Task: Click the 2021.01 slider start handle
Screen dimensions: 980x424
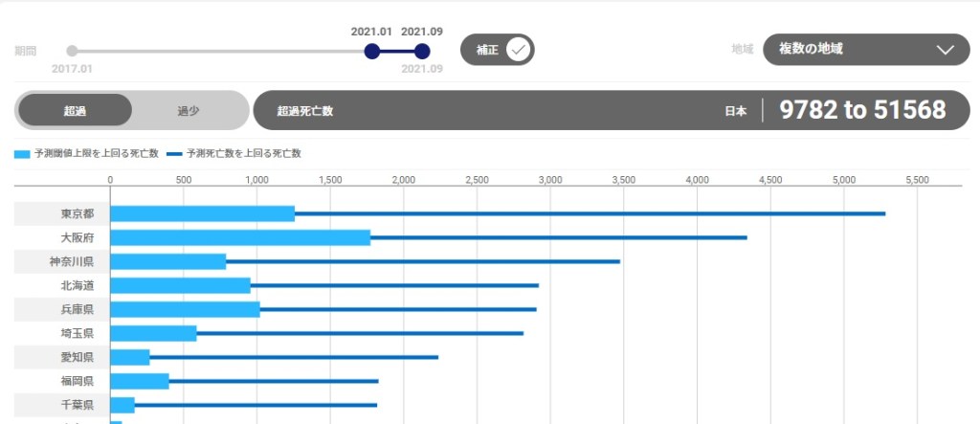Action: pyautogui.click(x=371, y=51)
